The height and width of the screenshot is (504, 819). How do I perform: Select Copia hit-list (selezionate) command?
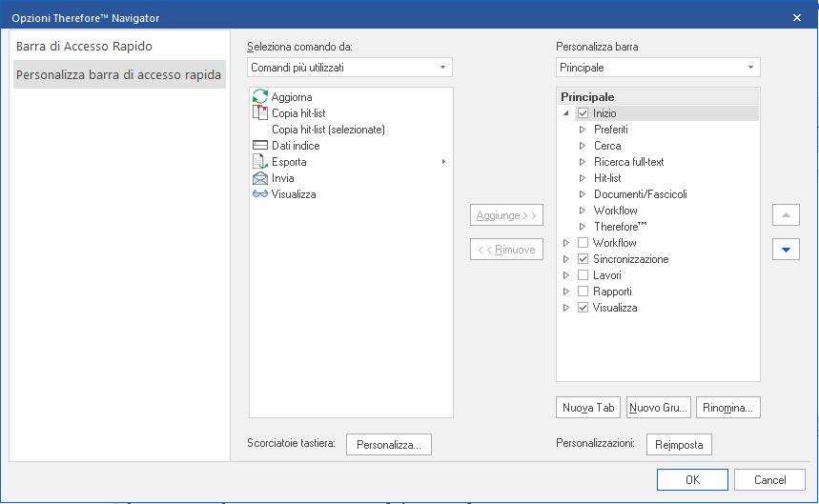point(328,130)
